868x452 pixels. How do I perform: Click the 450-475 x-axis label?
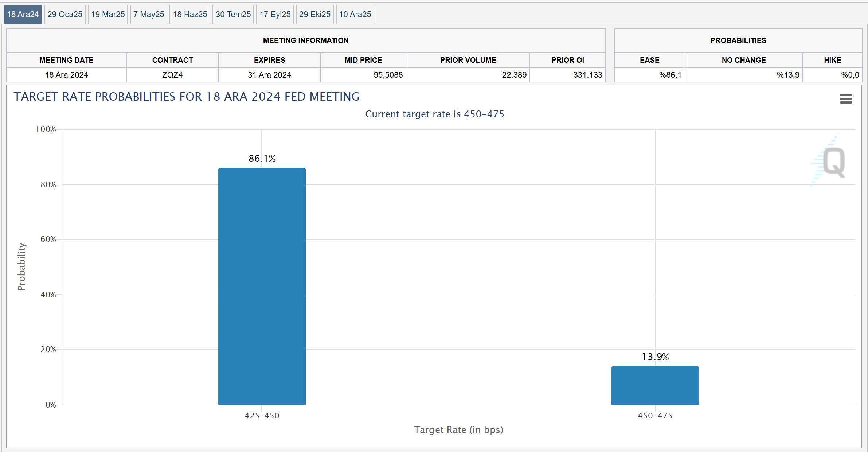tap(655, 416)
